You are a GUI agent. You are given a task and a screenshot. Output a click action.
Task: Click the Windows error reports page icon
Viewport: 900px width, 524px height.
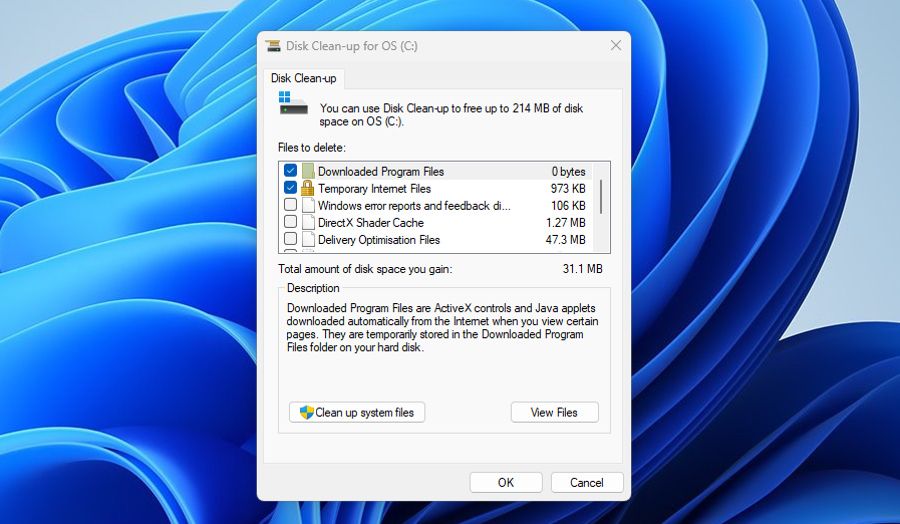point(308,205)
